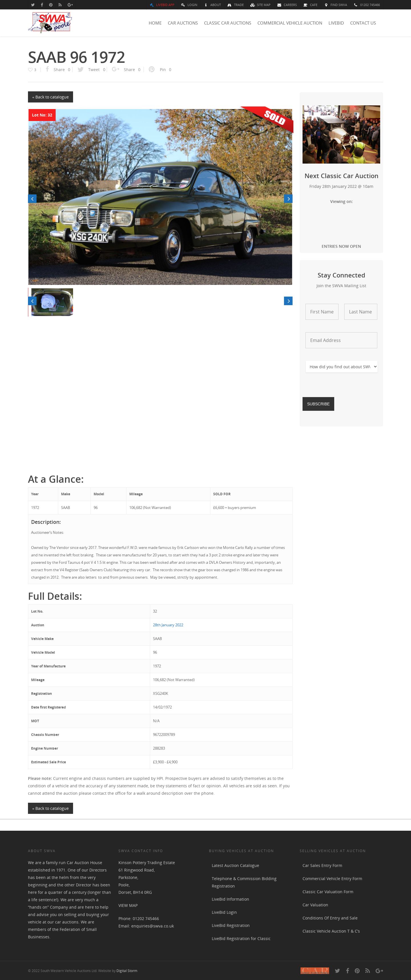Click the top Back to catalogue button
The height and width of the screenshot is (980, 411).
(50, 97)
